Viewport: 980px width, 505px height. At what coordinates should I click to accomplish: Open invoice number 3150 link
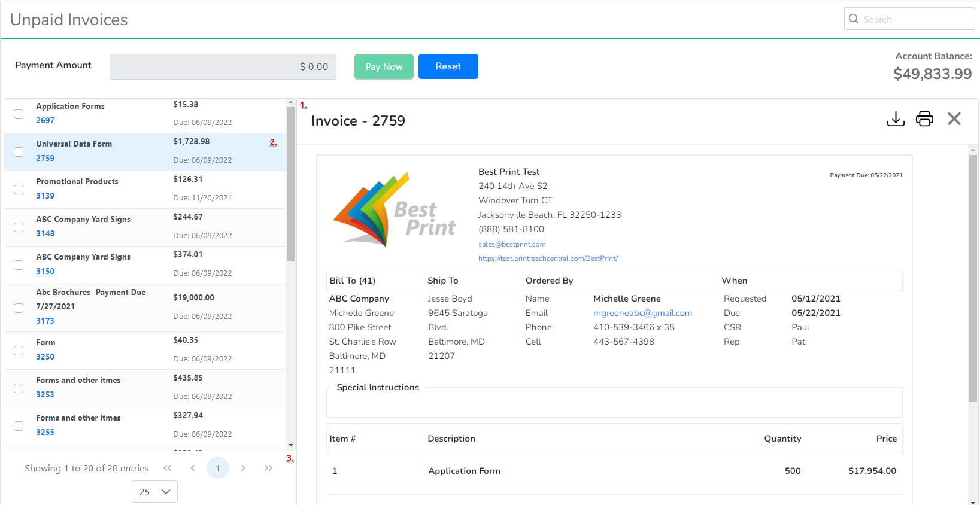[x=45, y=271]
